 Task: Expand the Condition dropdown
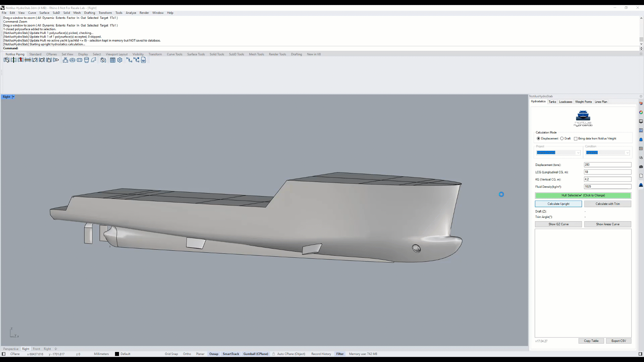(627, 153)
